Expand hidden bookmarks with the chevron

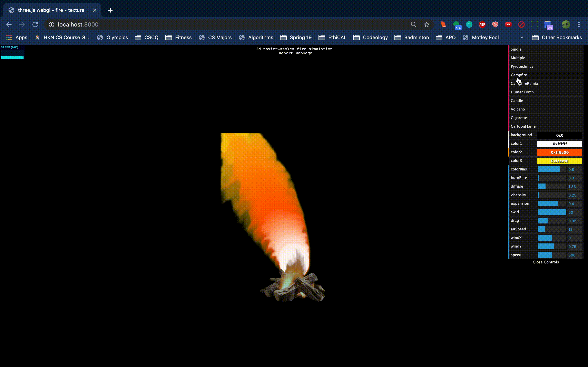[522, 37]
